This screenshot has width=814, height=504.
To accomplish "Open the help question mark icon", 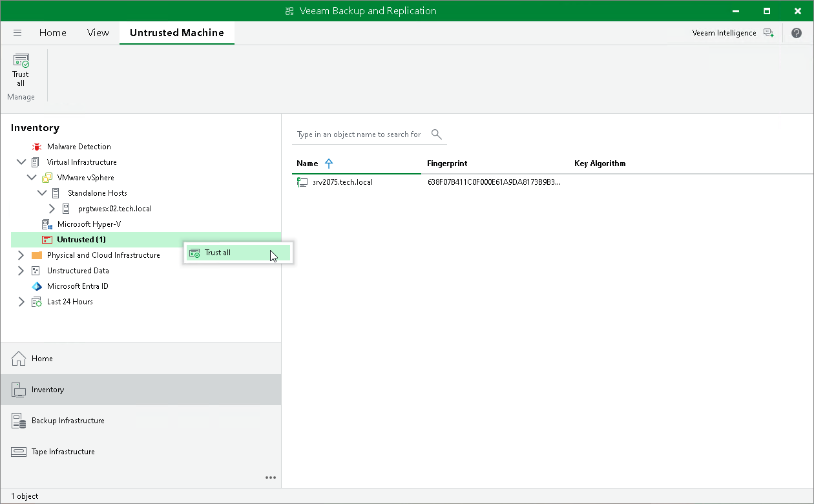I will tap(796, 33).
